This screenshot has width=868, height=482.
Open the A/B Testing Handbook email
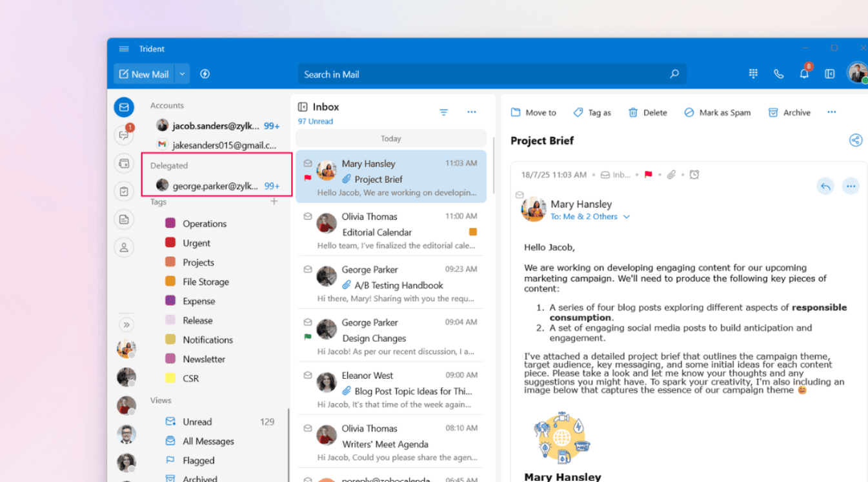point(391,283)
